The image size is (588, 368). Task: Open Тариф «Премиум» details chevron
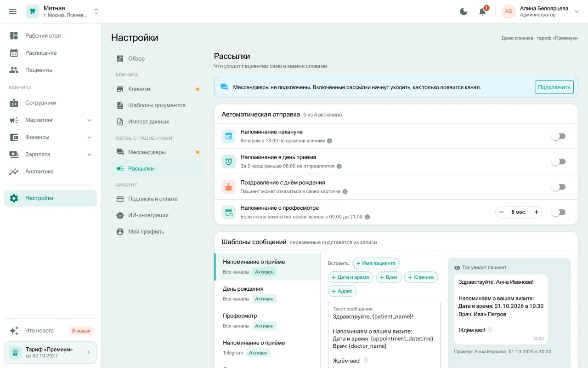tap(89, 352)
